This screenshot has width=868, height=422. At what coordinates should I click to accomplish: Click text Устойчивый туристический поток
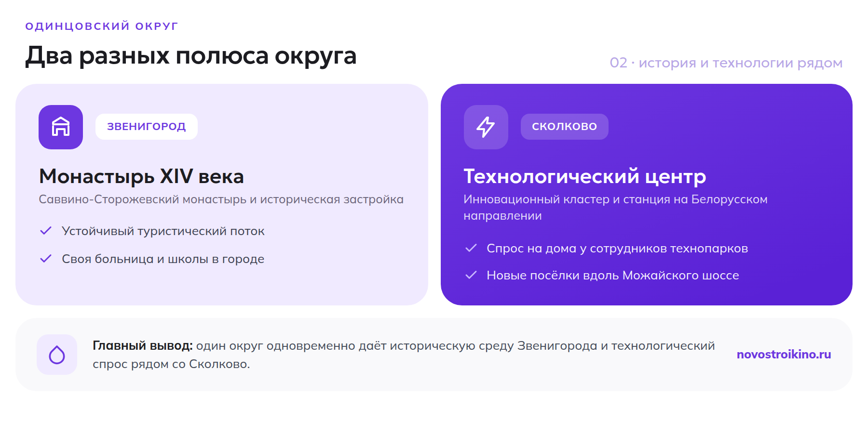[x=163, y=231]
